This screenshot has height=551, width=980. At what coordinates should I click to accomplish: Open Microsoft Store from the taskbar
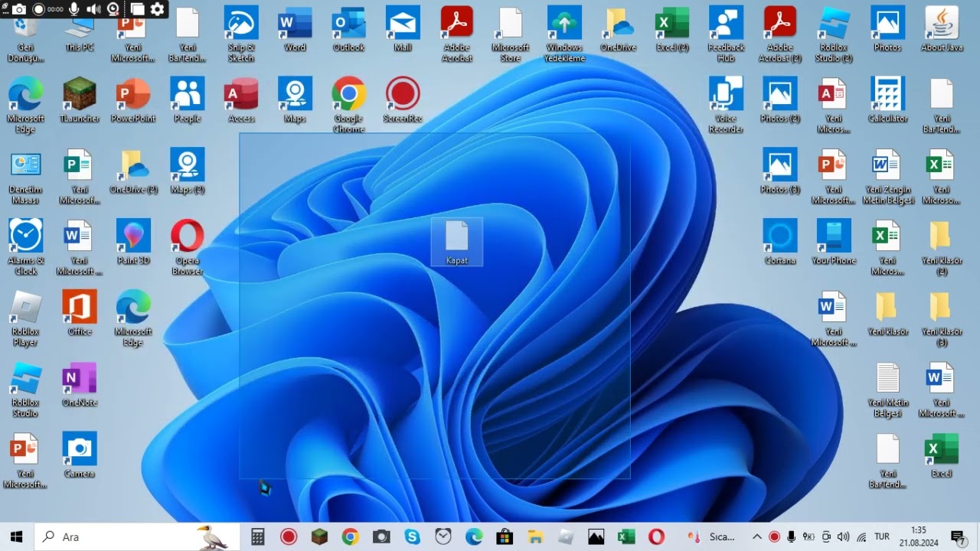pos(504,537)
